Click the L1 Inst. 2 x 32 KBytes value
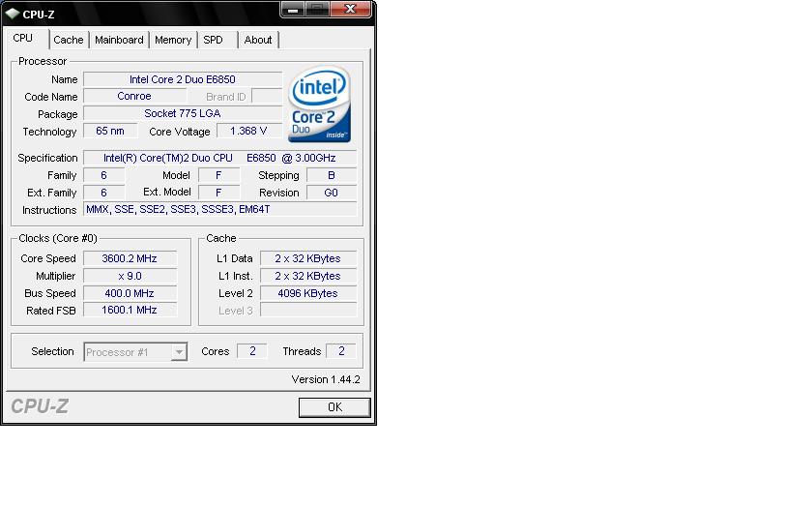Screen dimensions: 812x508 (308, 276)
